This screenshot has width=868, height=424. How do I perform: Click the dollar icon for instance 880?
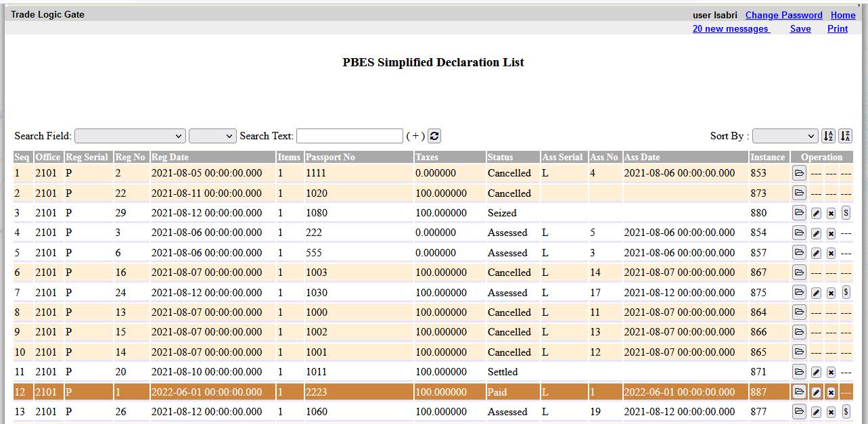coord(846,214)
